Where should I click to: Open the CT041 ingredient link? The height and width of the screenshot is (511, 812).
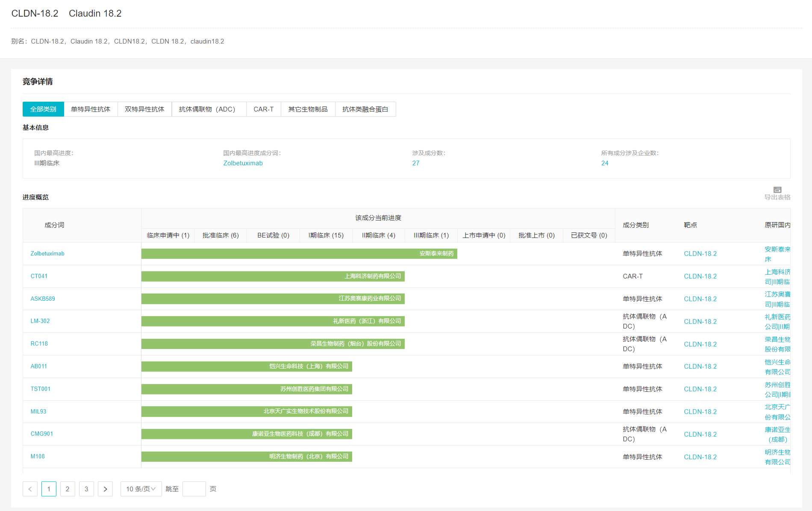[x=39, y=276]
